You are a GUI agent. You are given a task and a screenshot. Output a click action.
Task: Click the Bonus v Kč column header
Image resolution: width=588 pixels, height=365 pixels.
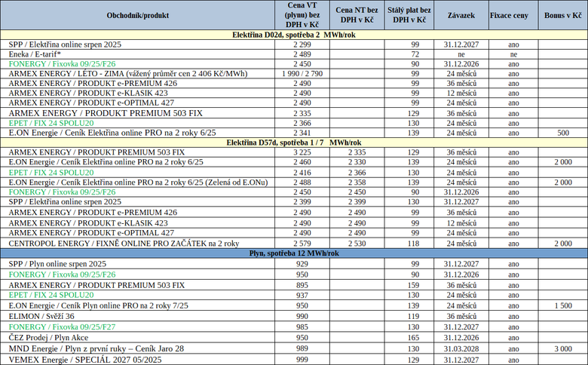click(x=563, y=15)
